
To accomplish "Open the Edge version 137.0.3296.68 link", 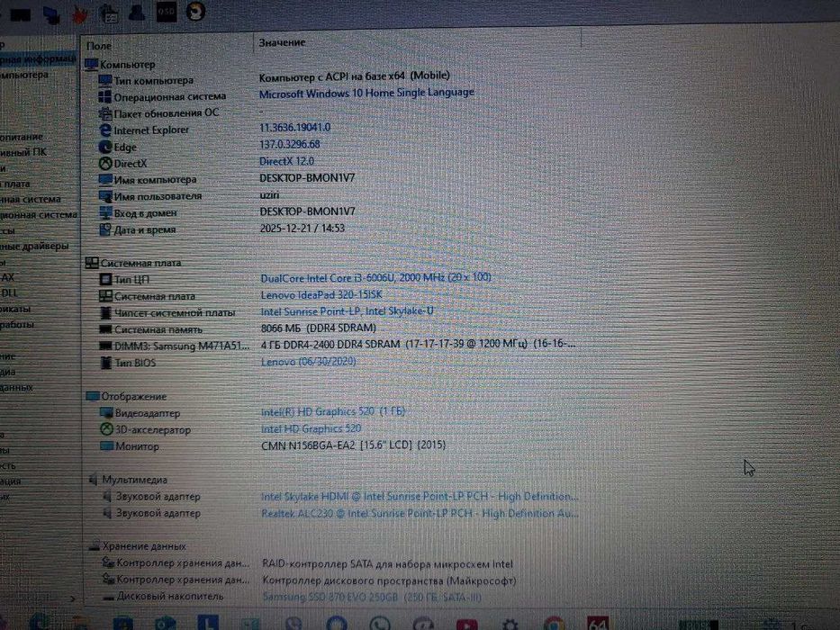I will [289, 144].
